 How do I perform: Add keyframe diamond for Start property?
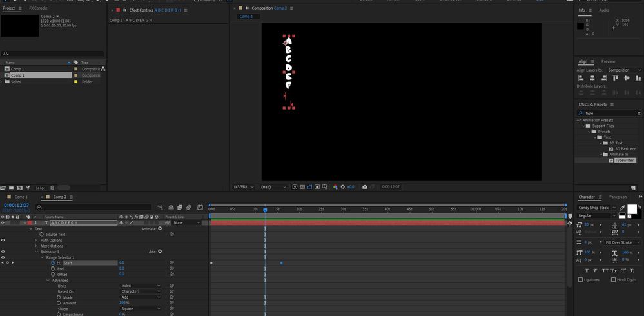click(x=7, y=262)
